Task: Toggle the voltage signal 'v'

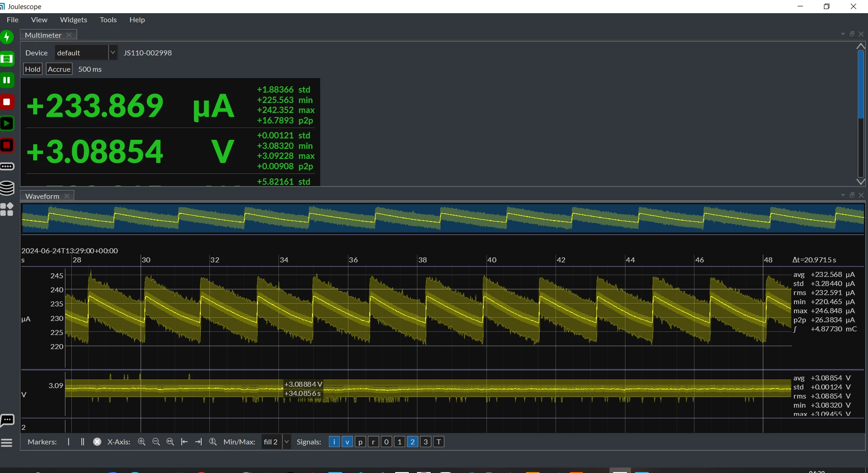Action: 347,442
